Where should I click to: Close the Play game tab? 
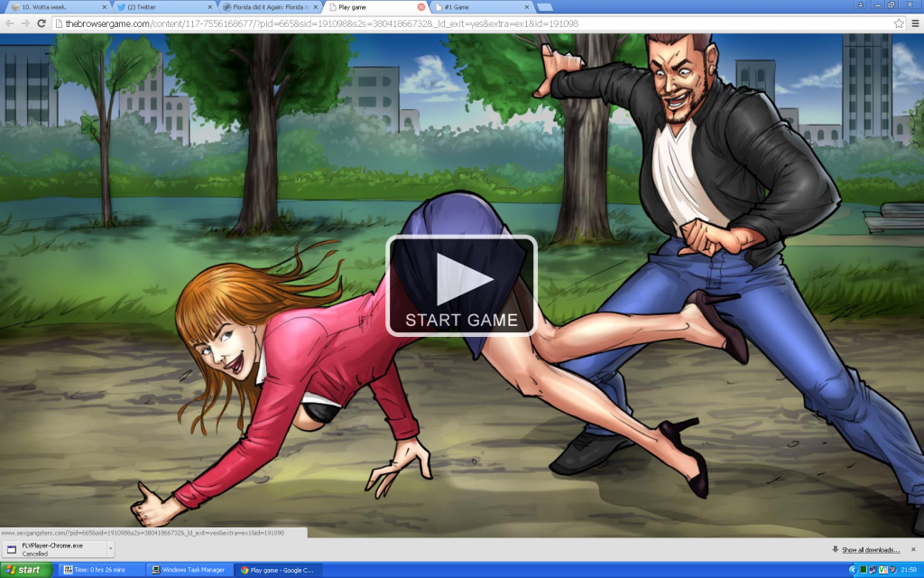[420, 7]
